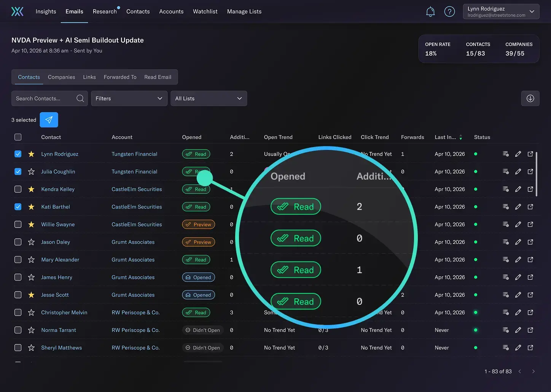
Task: Open CastleElm Securities from Willie Swayne's row
Action: point(137,225)
